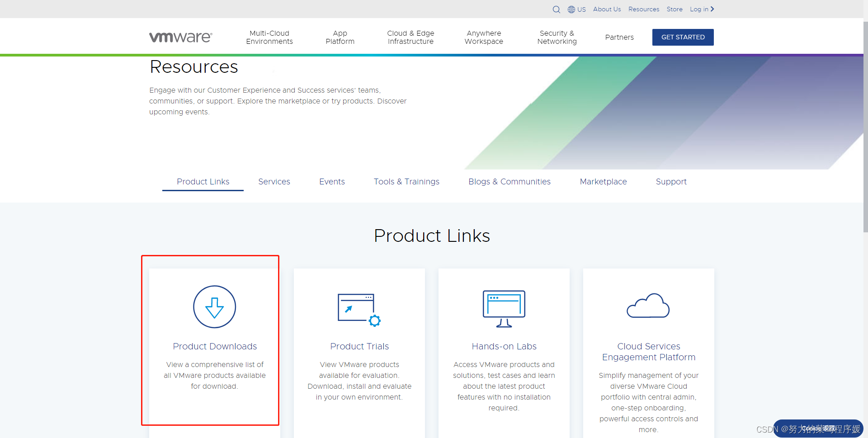
Task: Open Anywhere Workspace menu
Action: 484,38
